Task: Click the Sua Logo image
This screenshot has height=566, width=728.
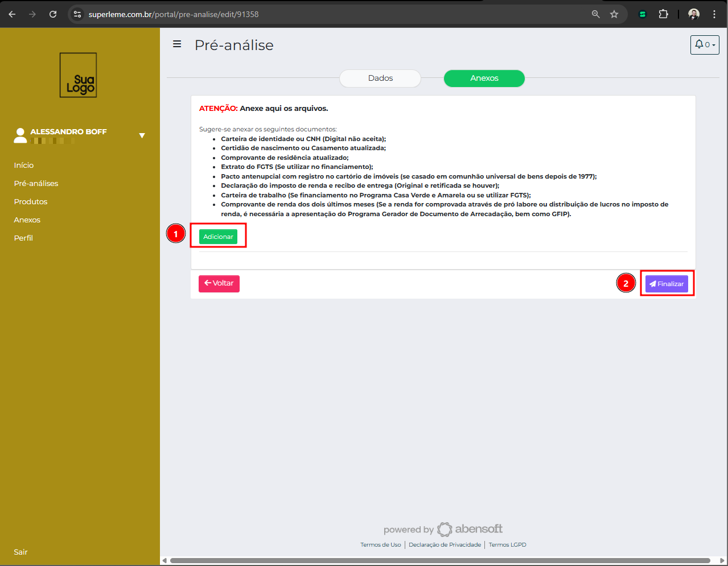Action: [79, 75]
